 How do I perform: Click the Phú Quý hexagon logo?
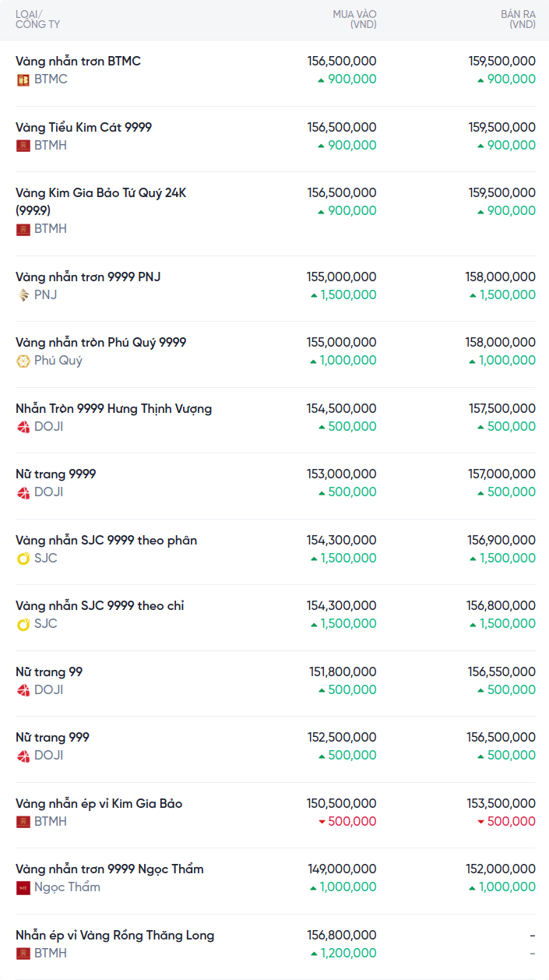tap(23, 361)
